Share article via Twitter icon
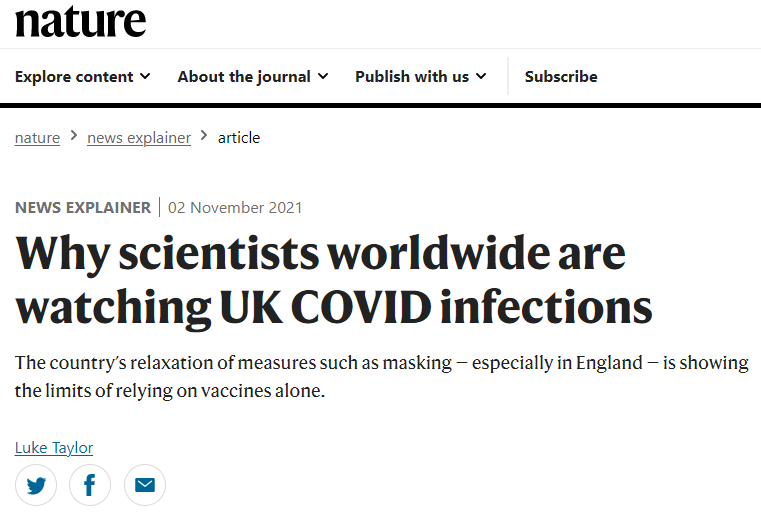The image size is (761, 517). coord(36,485)
